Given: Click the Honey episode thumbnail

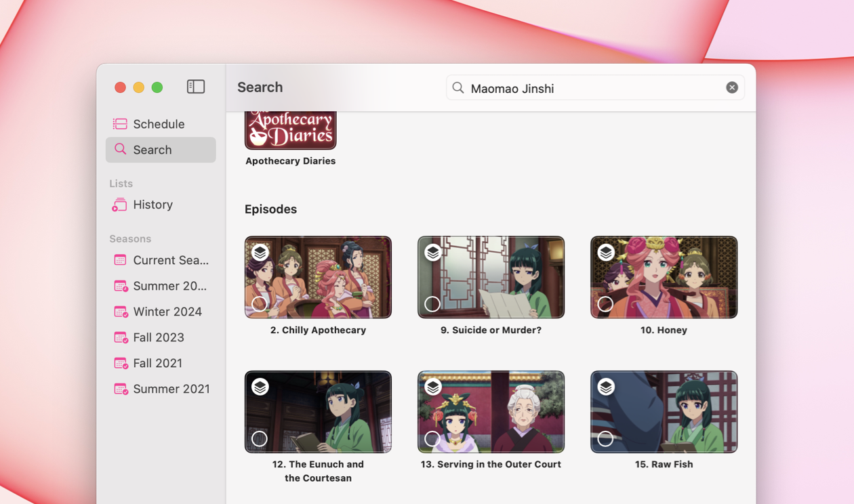Looking at the screenshot, I should (x=663, y=276).
